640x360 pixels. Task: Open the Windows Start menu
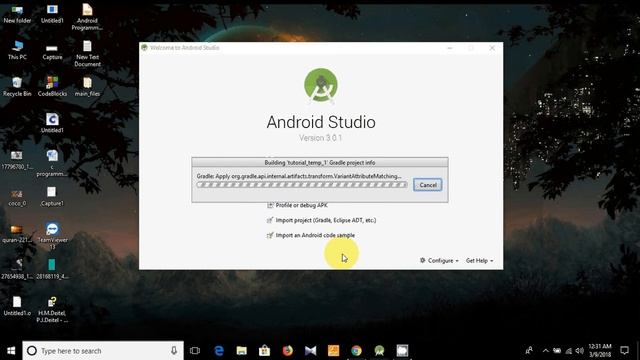[x=11, y=351]
